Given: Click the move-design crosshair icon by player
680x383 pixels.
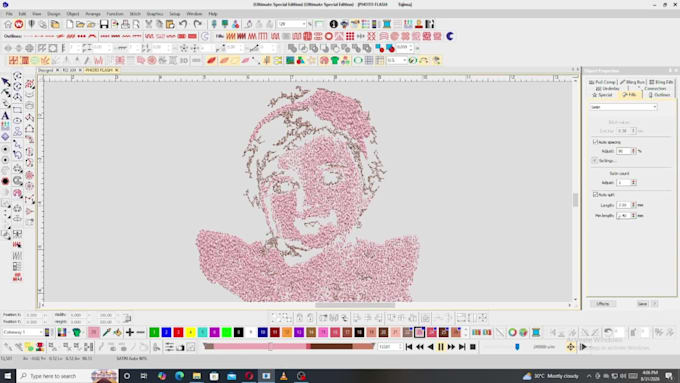Looking at the screenshot, I should 570,347.
